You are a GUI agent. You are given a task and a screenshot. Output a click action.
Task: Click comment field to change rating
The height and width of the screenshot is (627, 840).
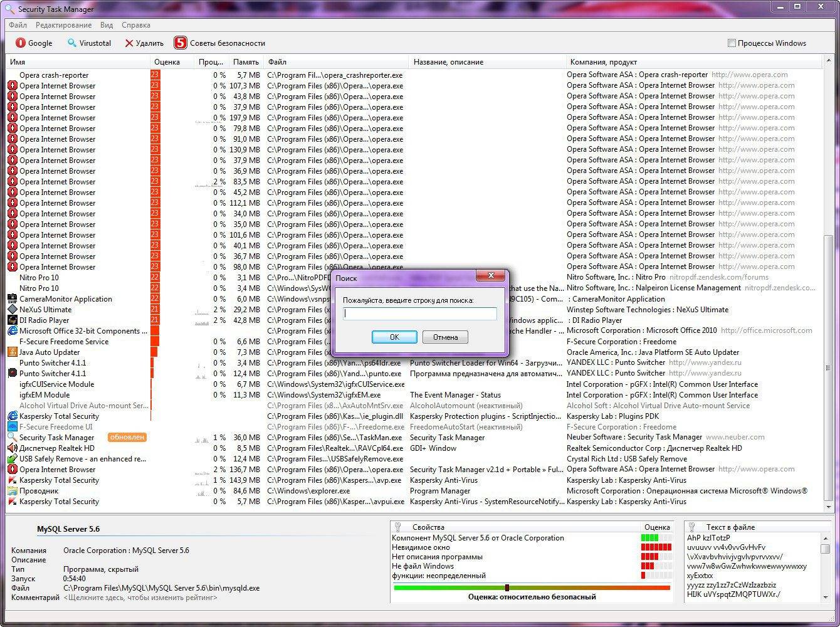(x=140, y=598)
